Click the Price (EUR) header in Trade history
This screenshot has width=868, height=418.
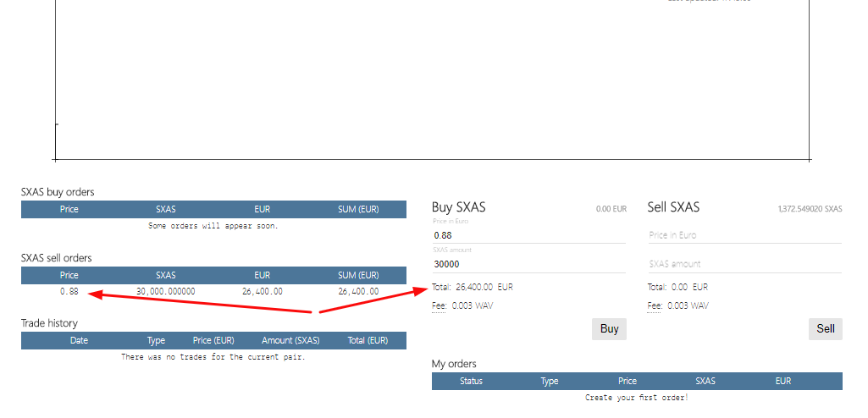click(x=213, y=341)
